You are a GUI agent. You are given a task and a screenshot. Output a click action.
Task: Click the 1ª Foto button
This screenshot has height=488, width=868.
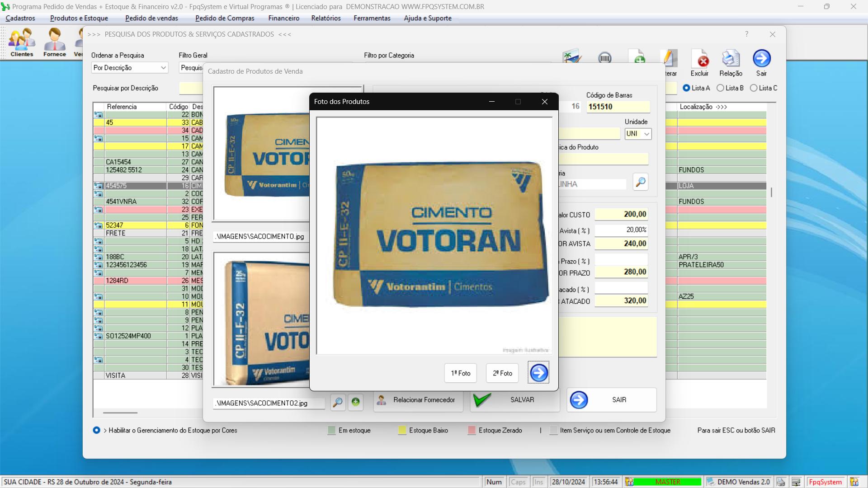coord(460,373)
